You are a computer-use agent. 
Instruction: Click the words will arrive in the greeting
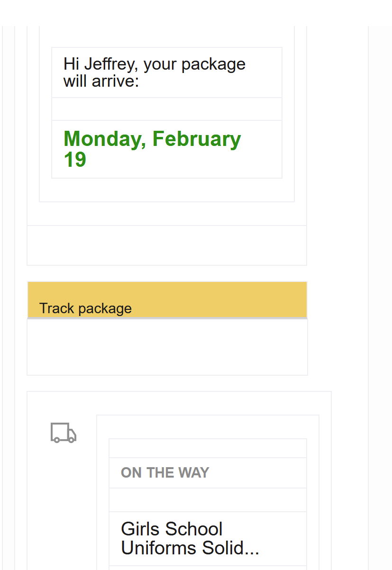(100, 81)
